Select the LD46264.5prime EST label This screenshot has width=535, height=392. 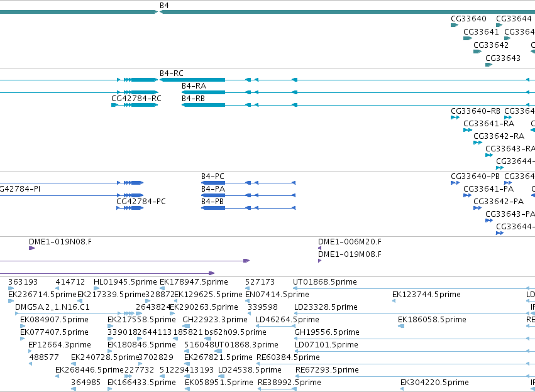point(288,320)
